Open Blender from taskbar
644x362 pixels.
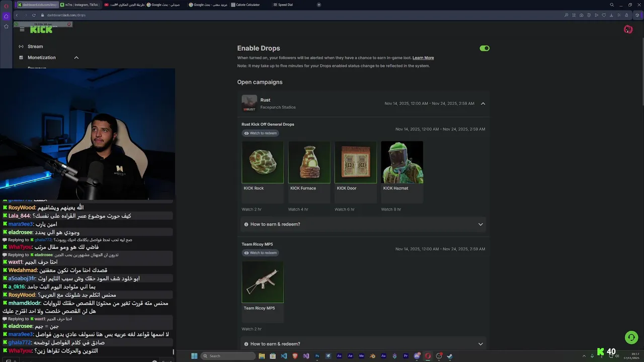(372, 356)
